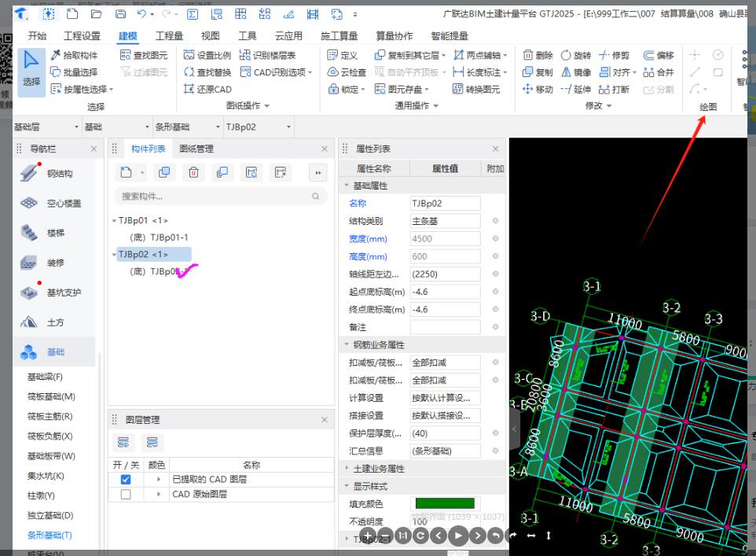The image size is (756, 556).
Task: Toggle 附加 circle for 备注 row
Action: [x=495, y=326]
